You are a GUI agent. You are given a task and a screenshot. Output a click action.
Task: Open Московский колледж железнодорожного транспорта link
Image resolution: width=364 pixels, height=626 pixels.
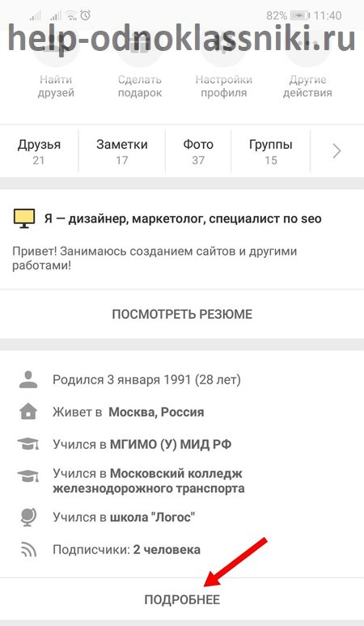pyautogui.click(x=177, y=480)
